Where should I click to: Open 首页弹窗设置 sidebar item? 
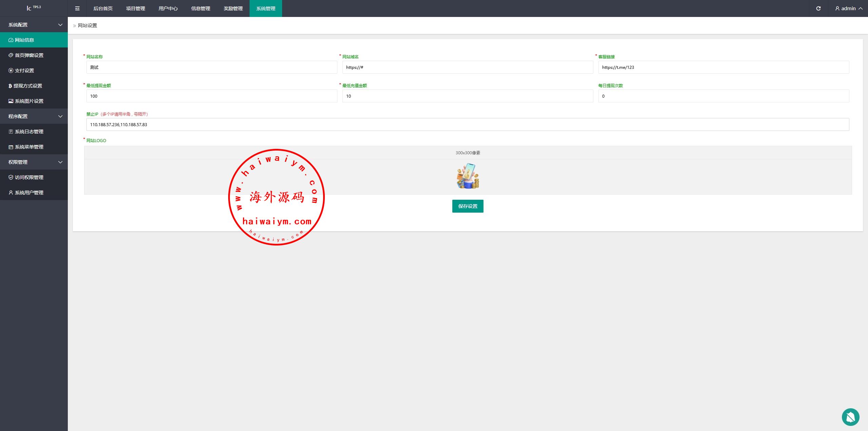click(29, 55)
